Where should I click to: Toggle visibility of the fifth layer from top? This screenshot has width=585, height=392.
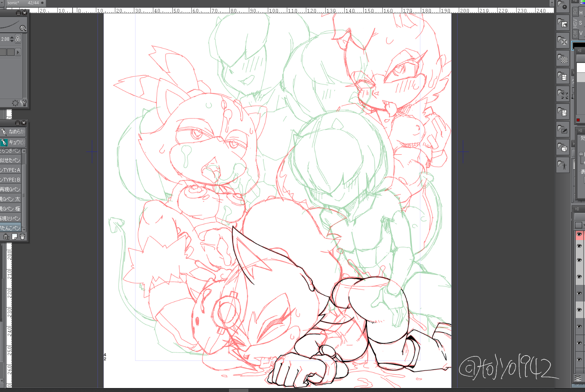(579, 293)
